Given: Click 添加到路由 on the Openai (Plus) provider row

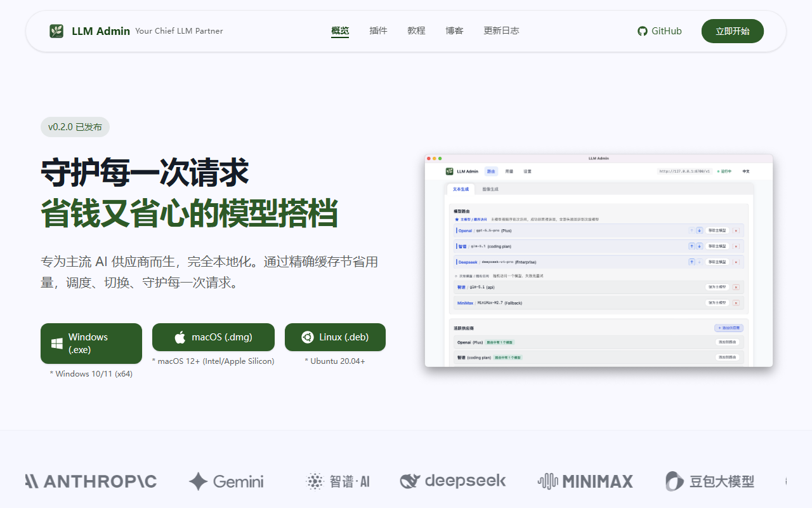Looking at the screenshot, I should pos(727,342).
